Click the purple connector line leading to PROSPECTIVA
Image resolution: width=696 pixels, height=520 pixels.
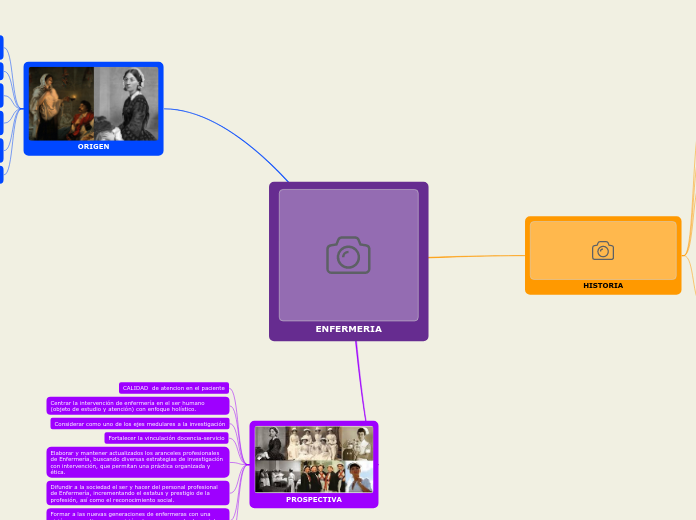pos(361,381)
